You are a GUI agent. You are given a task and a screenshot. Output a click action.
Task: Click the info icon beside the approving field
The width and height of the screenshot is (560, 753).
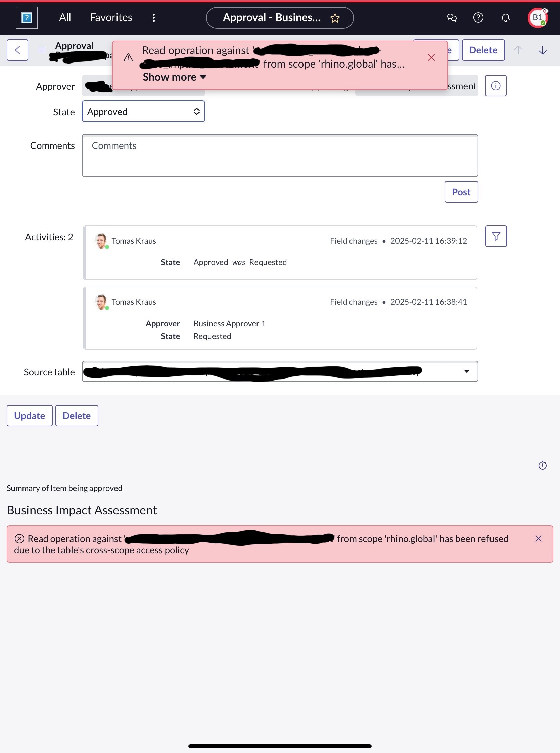496,86
